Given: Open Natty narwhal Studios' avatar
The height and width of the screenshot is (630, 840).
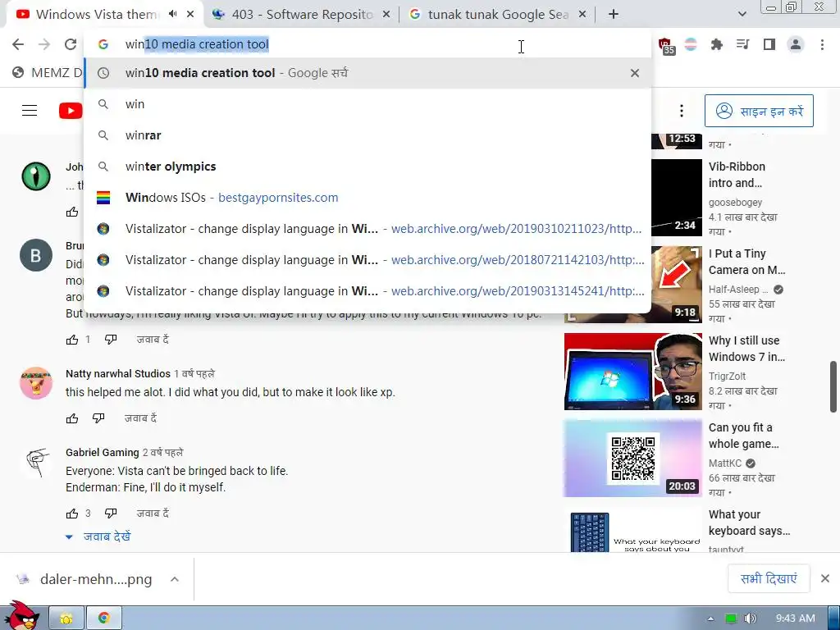Looking at the screenshot, I should [36, 383].
